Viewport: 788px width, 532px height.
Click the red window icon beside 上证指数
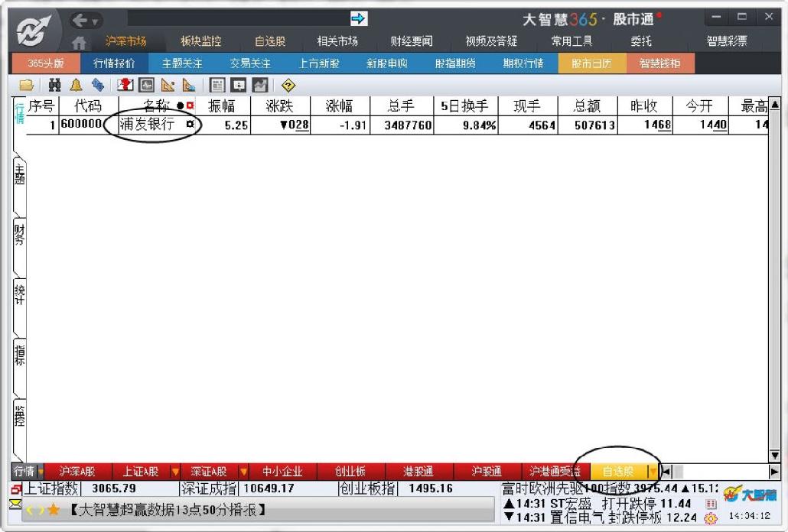coord(16,488)
